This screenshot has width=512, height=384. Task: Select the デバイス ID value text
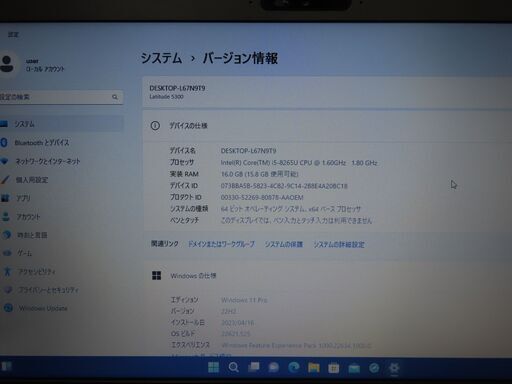tap(284, 186)
